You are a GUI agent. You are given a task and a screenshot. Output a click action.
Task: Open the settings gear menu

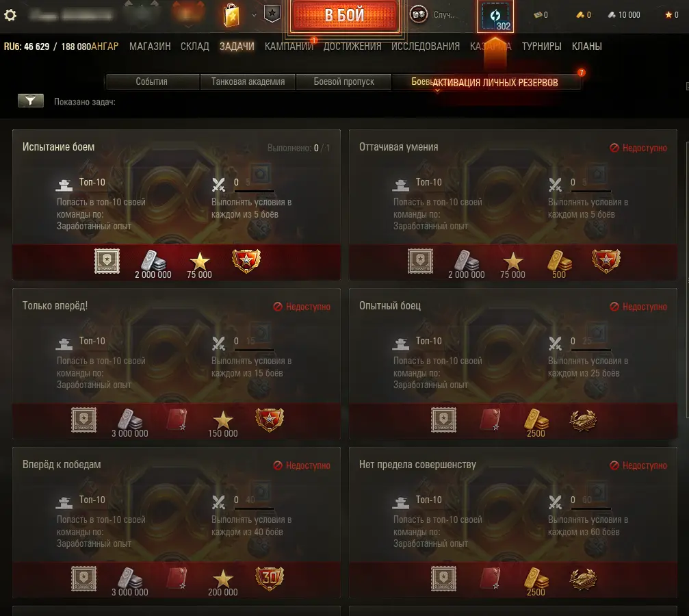click(x=10, y=15)
